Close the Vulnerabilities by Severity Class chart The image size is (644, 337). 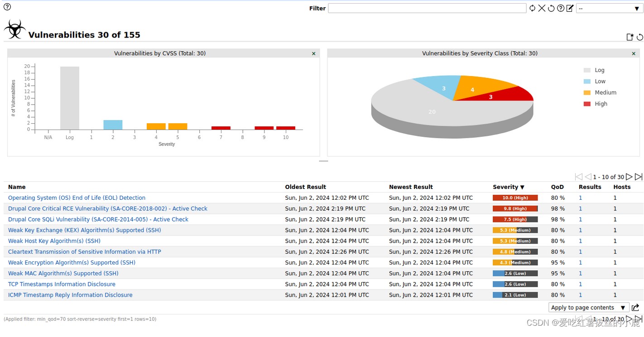point(634,53)
